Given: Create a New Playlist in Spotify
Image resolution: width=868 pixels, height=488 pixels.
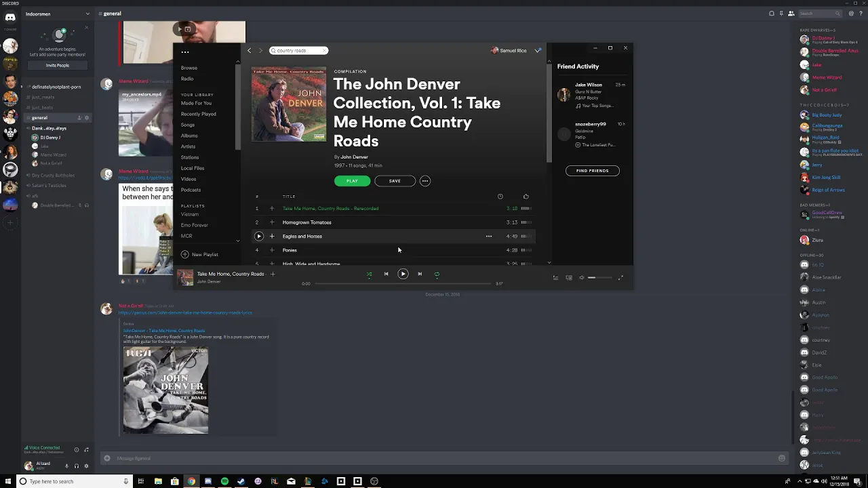Looking at the screenshot, I should (x=199, y=254).
